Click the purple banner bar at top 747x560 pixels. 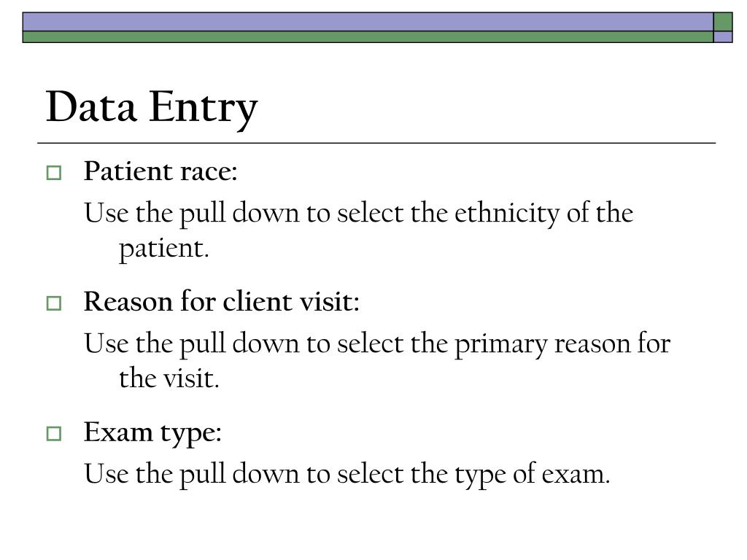[368, 22]
